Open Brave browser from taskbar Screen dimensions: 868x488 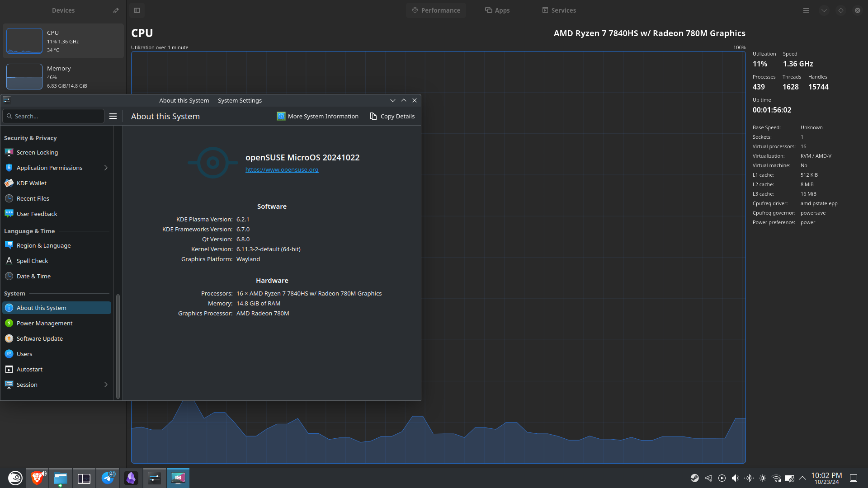click(37, 478)
